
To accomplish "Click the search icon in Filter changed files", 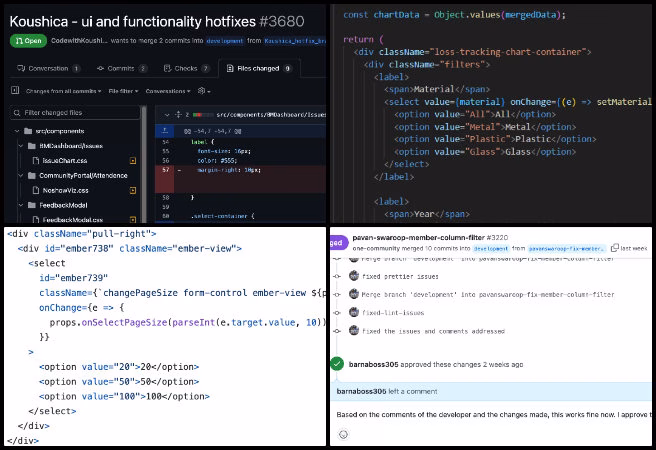I will (17, 113).
